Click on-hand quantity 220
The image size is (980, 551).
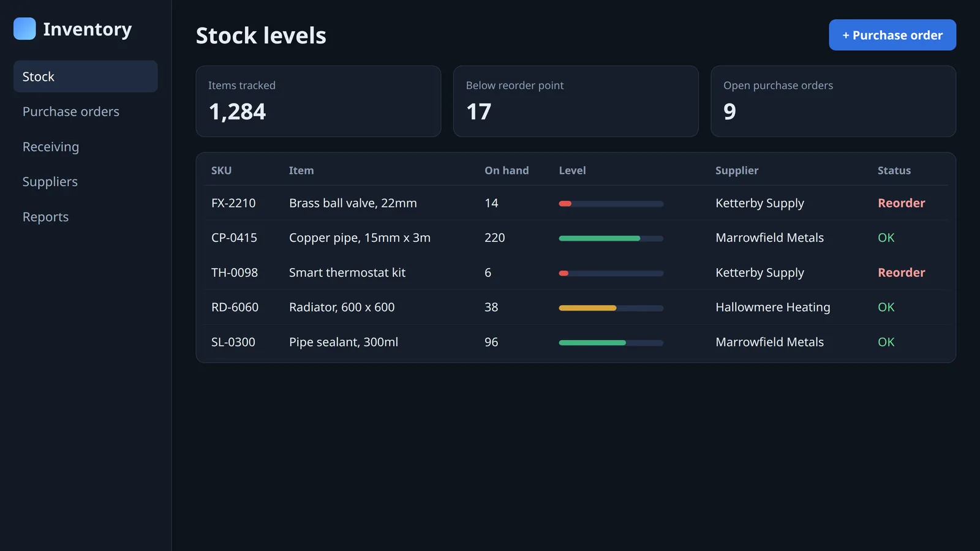tap(494, 238)
